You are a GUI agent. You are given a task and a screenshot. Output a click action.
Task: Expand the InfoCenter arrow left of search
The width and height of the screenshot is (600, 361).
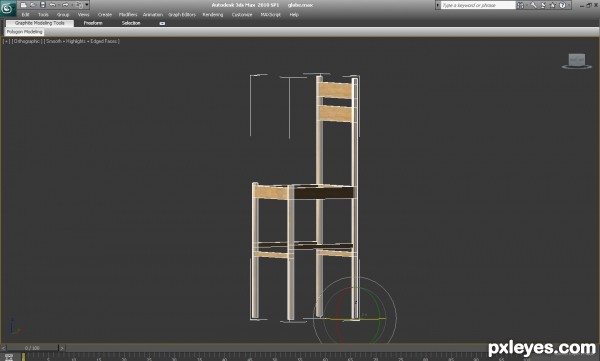tap(438, 5)
